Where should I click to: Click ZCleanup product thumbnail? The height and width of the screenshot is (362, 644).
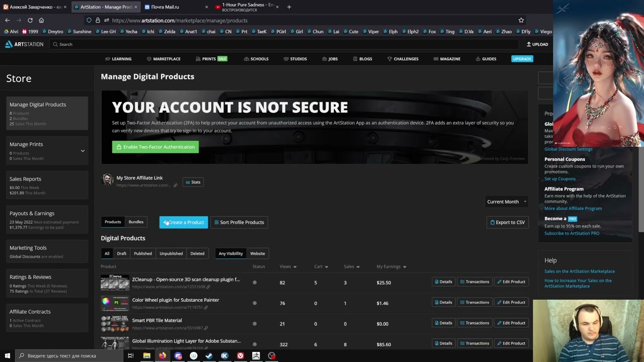115,283
